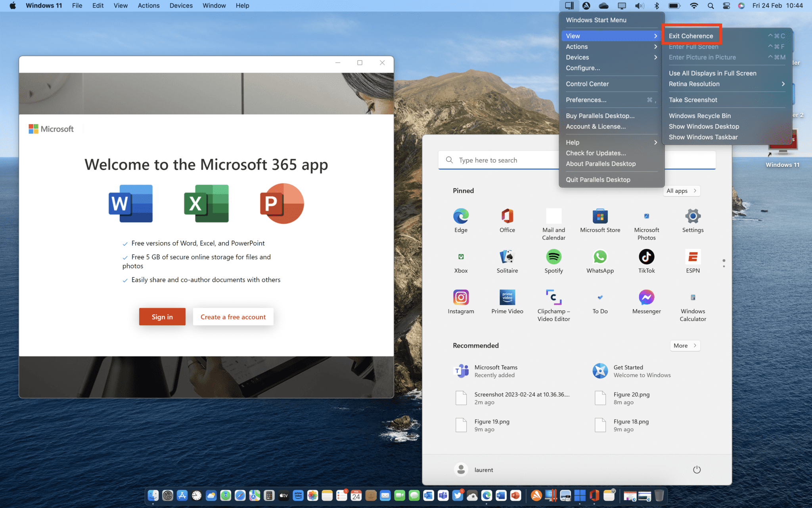
Task: Open the Retina Resolution submenu
Action: [694, 84]
